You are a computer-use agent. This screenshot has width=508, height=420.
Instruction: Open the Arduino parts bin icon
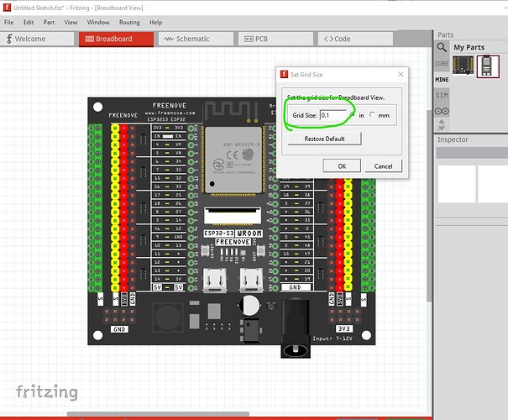pyautogui.click(x=442, y=111)
